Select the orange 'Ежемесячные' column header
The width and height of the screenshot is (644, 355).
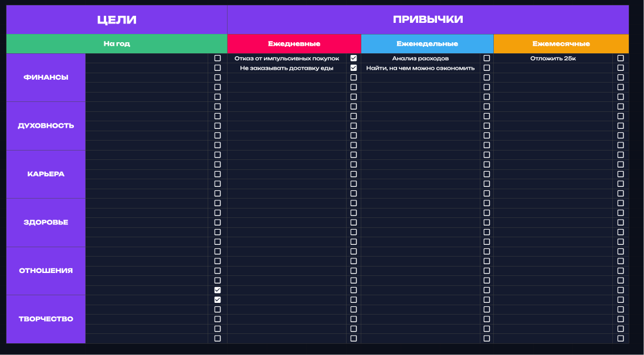click(561, 44)
